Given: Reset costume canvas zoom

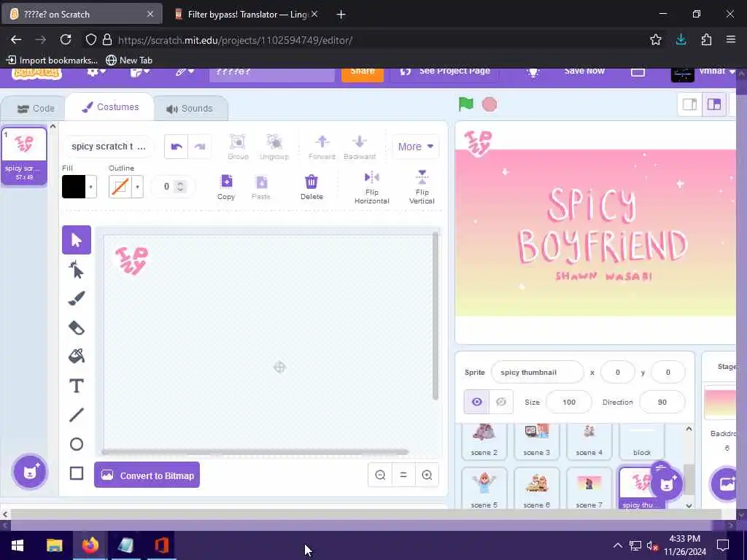Looking at the screenshot, I should (403, 475).
